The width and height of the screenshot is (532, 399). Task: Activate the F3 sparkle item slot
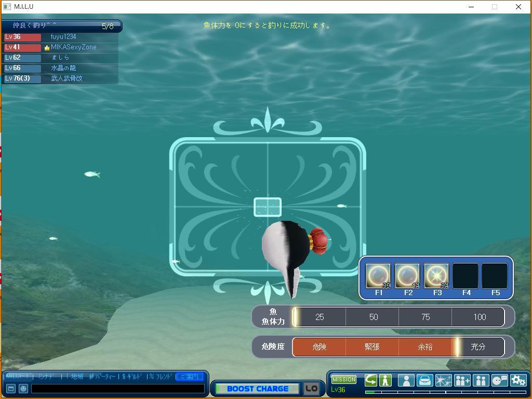(436, 276)
